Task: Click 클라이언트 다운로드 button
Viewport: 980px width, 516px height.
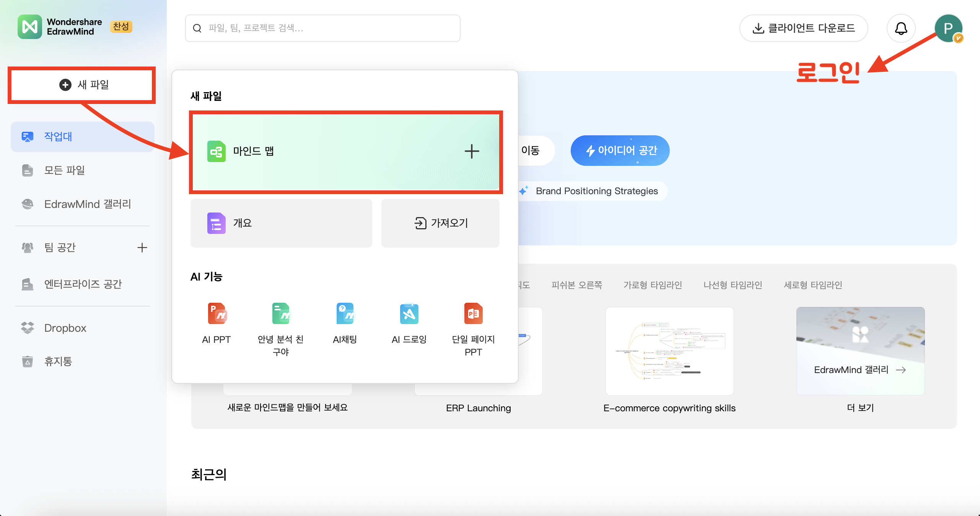Action: pos(803,28)
